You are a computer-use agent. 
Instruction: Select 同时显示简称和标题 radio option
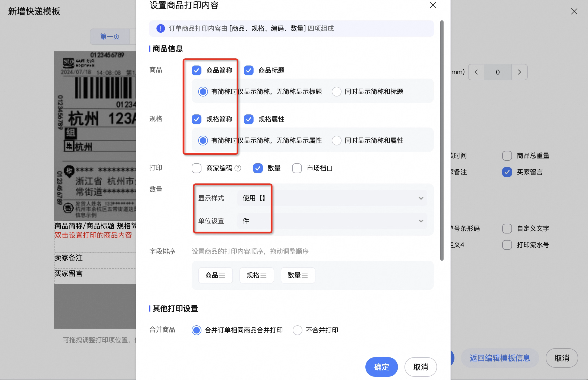(x=337, y=92)
